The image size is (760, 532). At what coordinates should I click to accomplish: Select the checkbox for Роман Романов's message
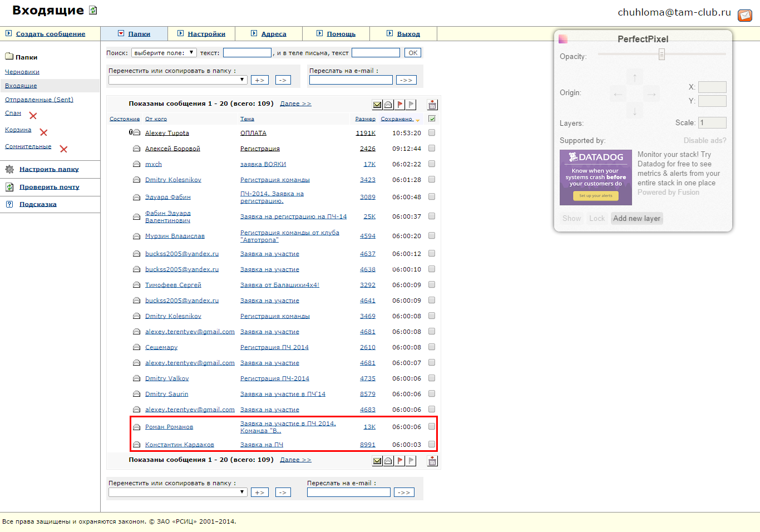(x=432, y=427)
